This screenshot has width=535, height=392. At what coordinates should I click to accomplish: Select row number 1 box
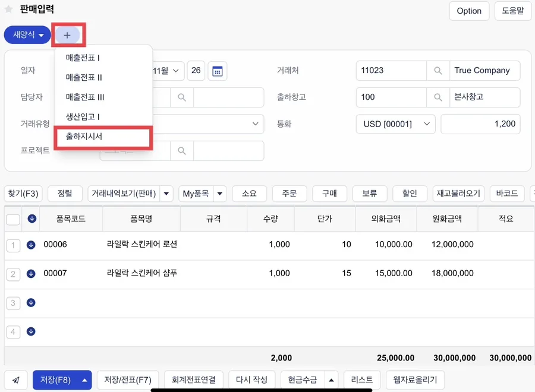coord(13,245)
